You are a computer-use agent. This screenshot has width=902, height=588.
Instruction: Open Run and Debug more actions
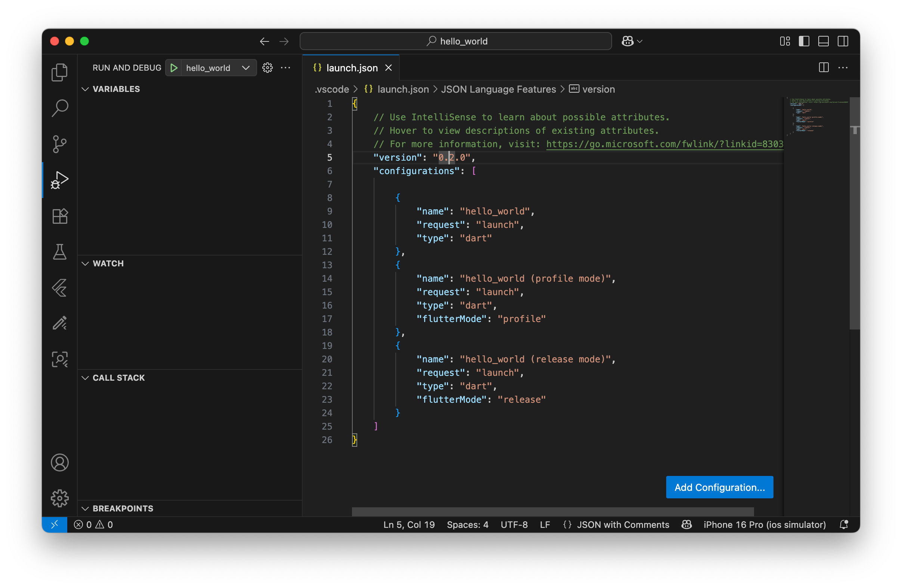[x=285, y=68]
